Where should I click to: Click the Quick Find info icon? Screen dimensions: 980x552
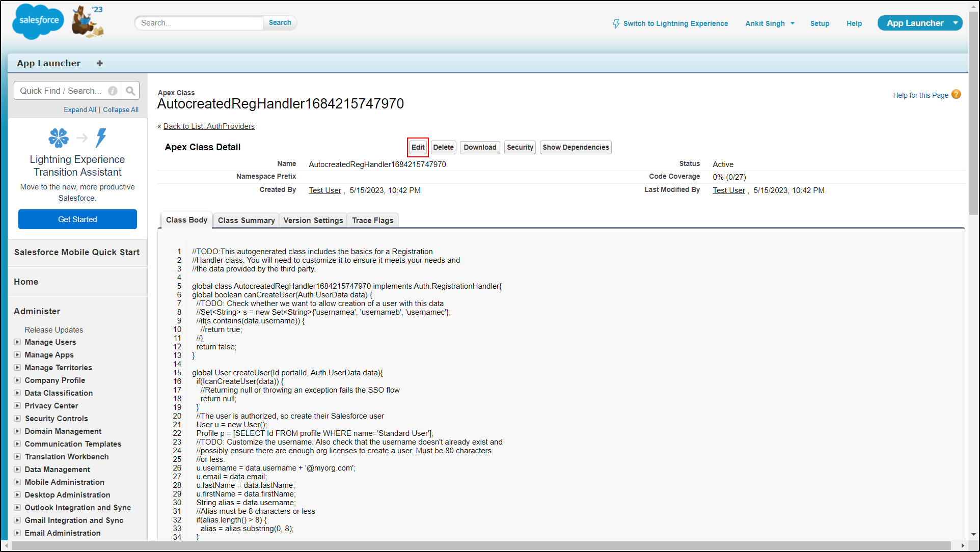coord(113,91)
